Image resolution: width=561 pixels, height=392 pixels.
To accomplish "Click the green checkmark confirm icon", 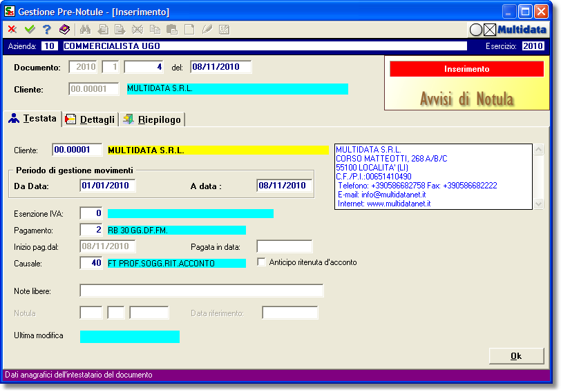I will (x=30, y=29).
